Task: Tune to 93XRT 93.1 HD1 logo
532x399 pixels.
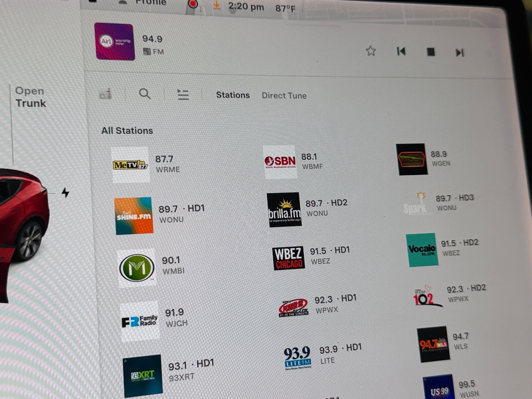Action: coord(143,376)
